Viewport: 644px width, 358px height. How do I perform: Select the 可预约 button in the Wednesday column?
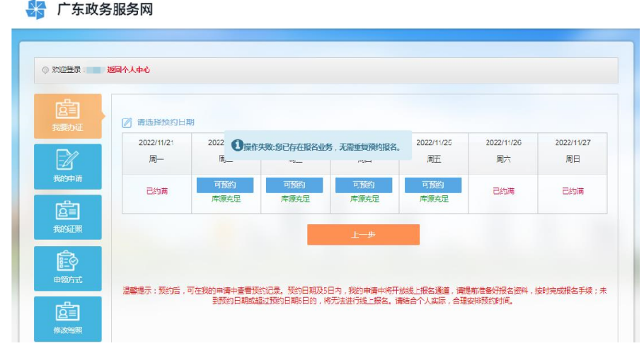[x=294, y=185]
